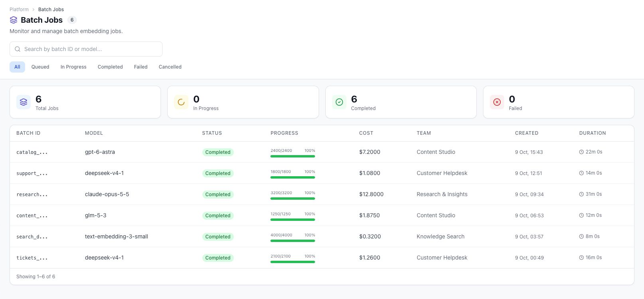Click the job count badge beside Batch Jobs
The height and width of the screenshot is (299, 644).
click(x=72, y=20)
